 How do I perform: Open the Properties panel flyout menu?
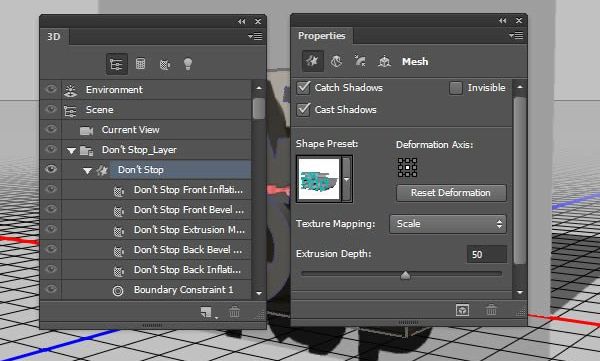(516, 36)
